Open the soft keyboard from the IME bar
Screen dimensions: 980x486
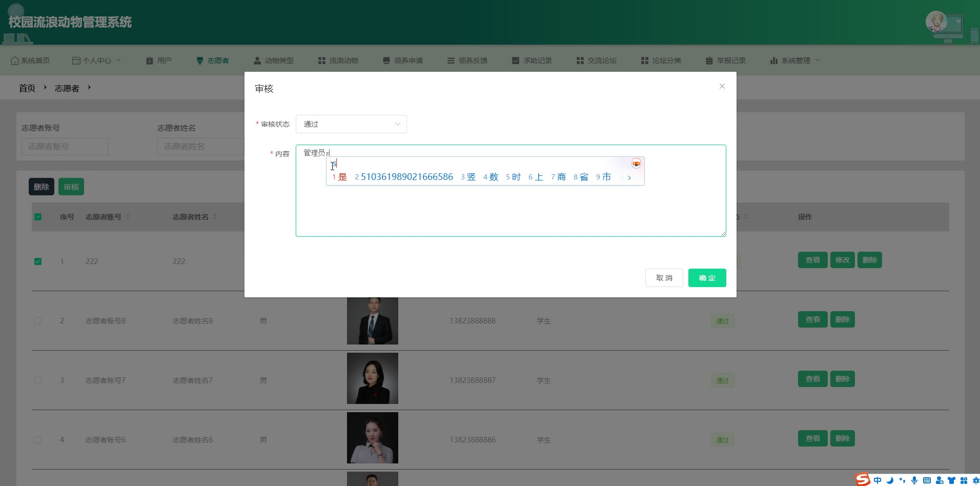pos(927,480)
